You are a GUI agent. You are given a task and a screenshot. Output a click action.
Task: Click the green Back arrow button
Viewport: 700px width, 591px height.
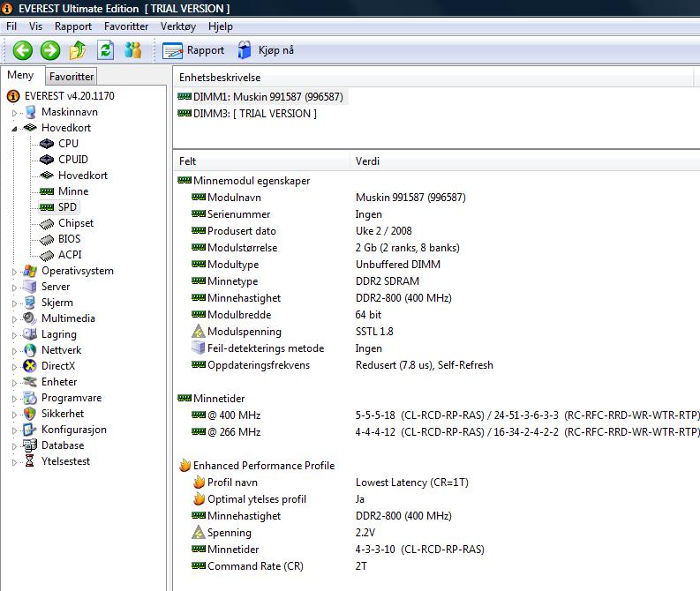[22, 50]
